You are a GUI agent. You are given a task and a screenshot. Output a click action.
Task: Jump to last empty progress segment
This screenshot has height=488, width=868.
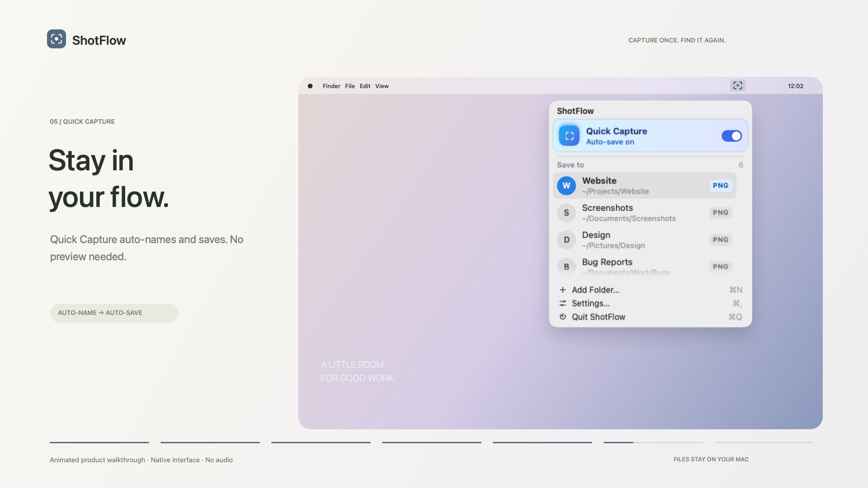click(x=764, y=442)
